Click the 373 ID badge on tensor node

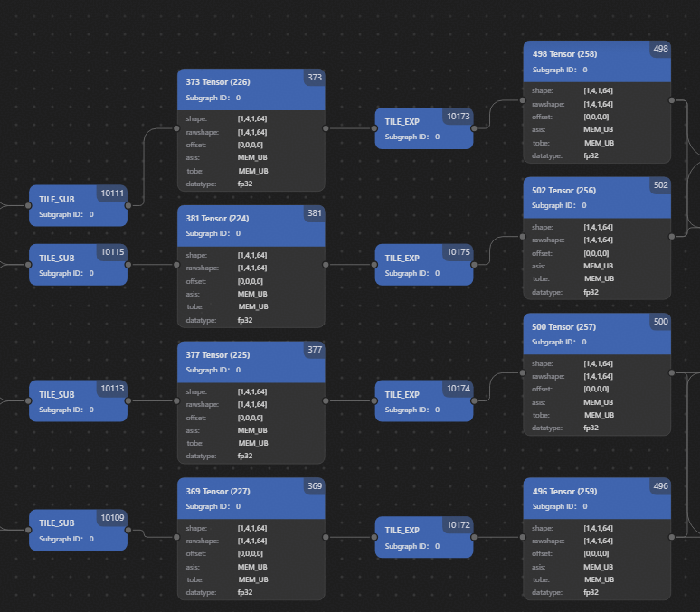click(x=314, y=78)
